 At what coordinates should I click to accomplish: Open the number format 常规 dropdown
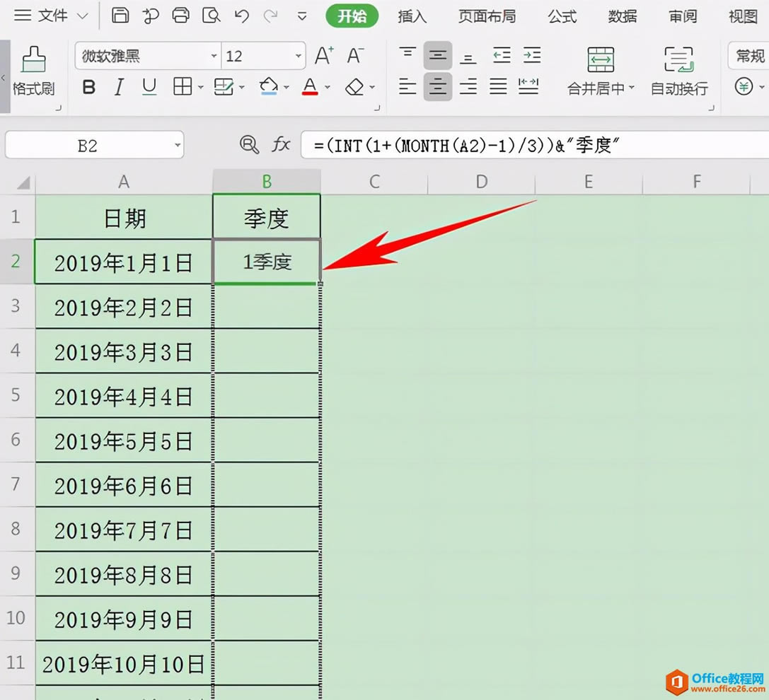(749, 56)
